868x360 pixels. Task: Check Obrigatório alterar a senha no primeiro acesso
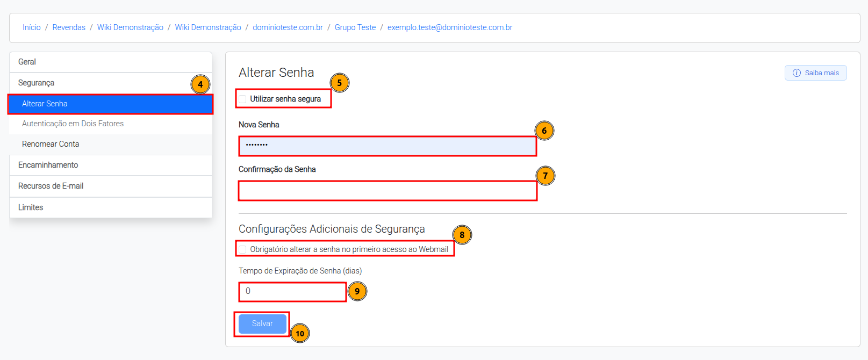click(243, 249)
